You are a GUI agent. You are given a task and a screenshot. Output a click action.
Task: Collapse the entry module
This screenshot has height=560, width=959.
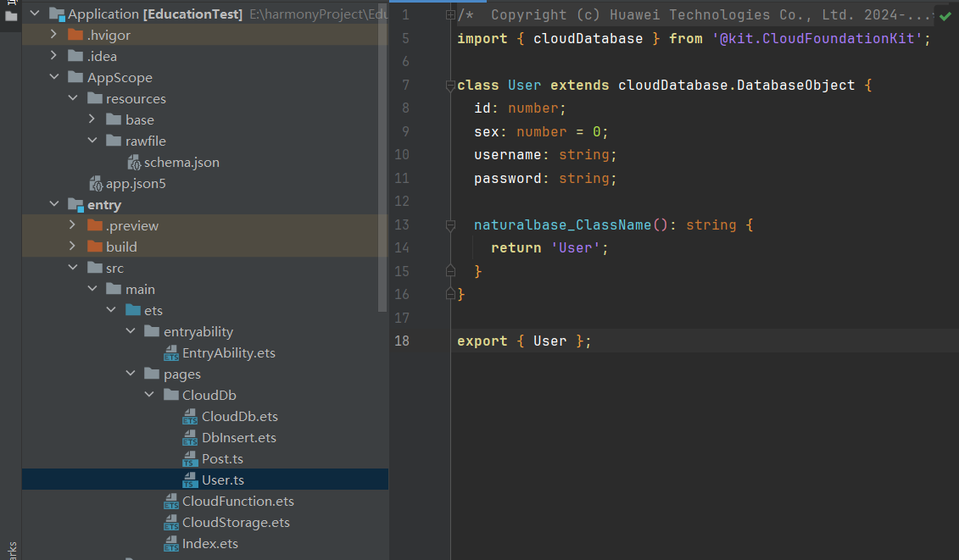pos(54,203)
